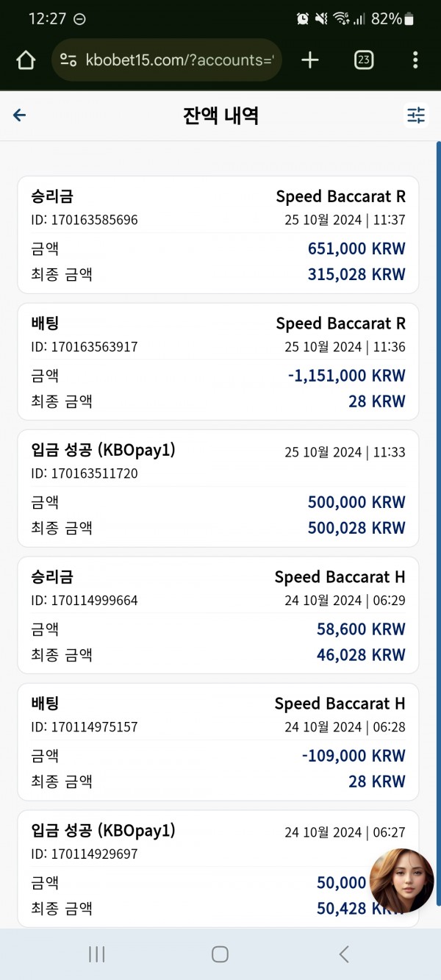The image size is (441, 980).
Task: Open 배팅 entry with -1,151,000 KRW
Action: point(218,362)
